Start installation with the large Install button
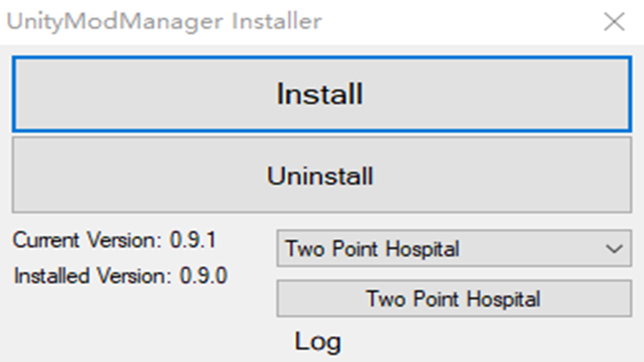The height and width of the screenshot is (362, 644). click(321, 94)
